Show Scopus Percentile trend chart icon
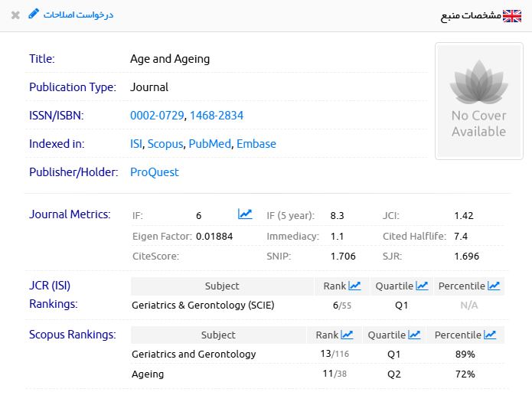Viewport: 532px width, 402px height. click(x=490, y=335)
